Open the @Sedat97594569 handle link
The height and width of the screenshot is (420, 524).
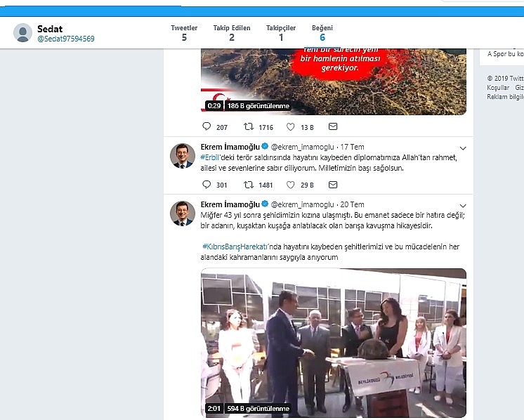[x=65, y=39]
